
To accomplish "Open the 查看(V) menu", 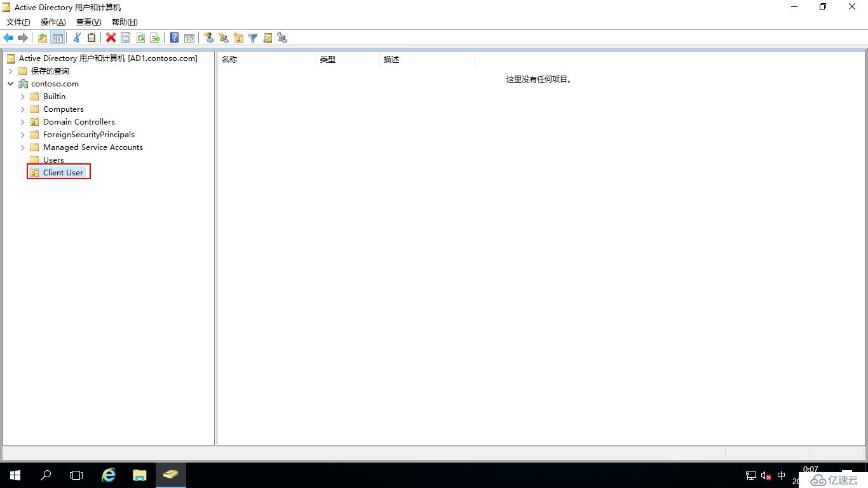I will coord(88,22).
